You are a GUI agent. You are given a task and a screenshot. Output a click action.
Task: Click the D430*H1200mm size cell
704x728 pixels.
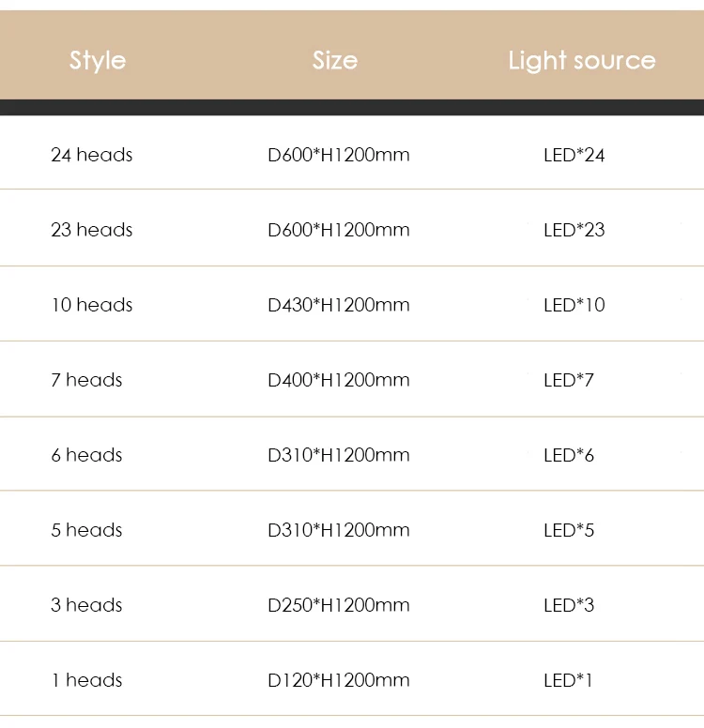click(x=339, y=305)
